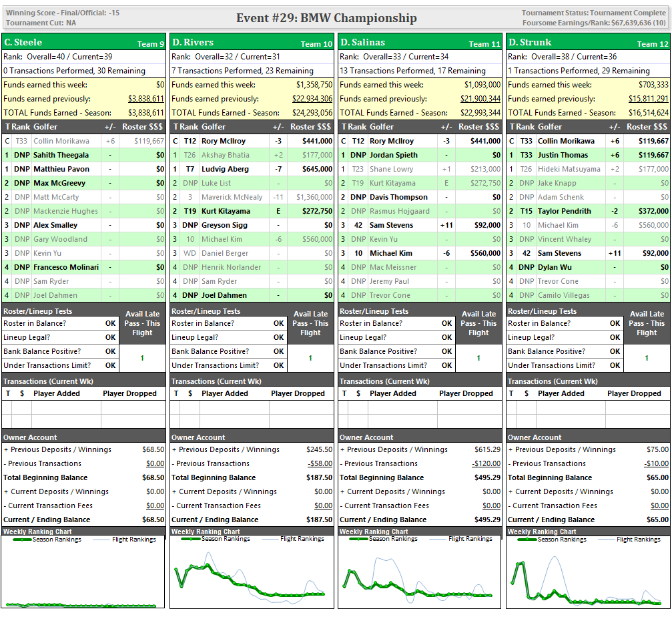Click the Team 12 label
Screen dimensions: 672x621
tap(653, 43)
